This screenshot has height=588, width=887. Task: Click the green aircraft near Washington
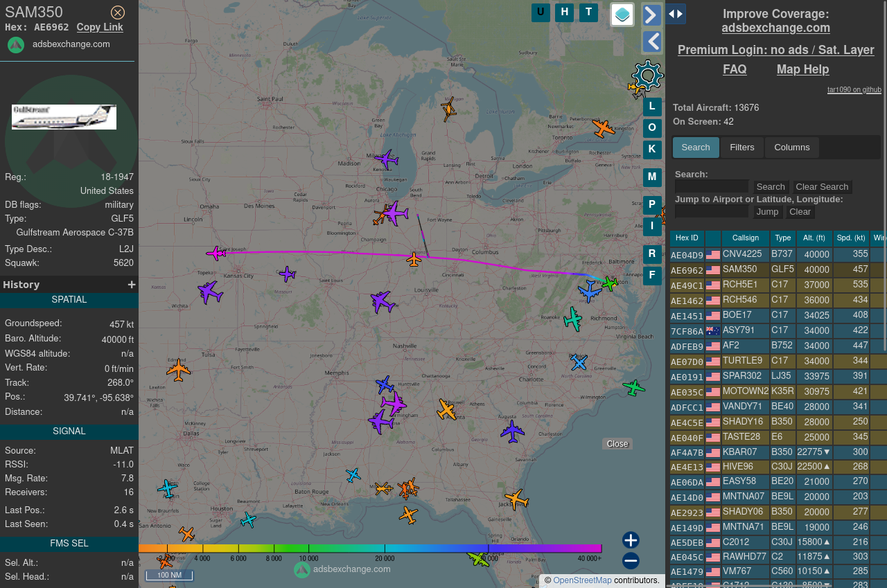(609, 283)
